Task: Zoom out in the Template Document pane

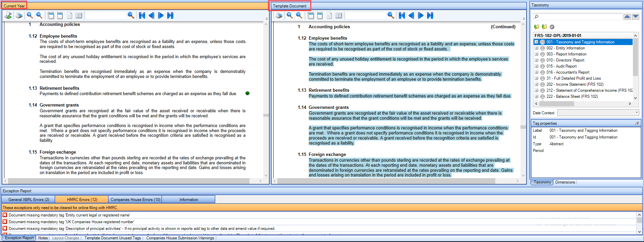Action: (x=299, y=15)
